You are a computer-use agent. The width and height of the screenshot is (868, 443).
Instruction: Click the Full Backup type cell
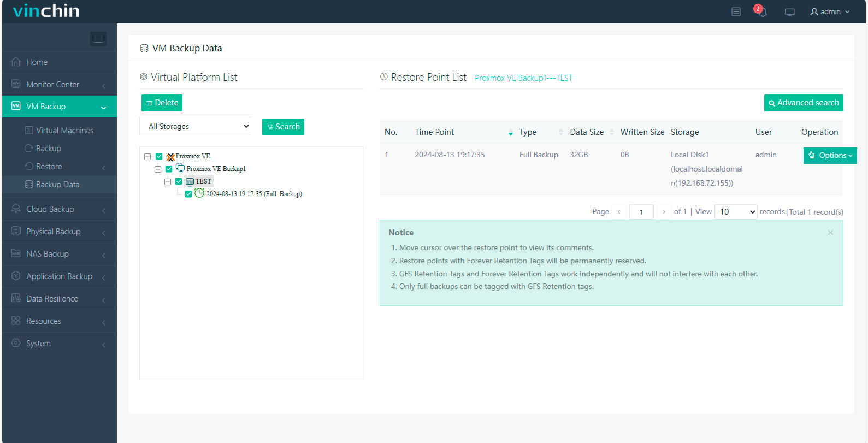[539, 155]
